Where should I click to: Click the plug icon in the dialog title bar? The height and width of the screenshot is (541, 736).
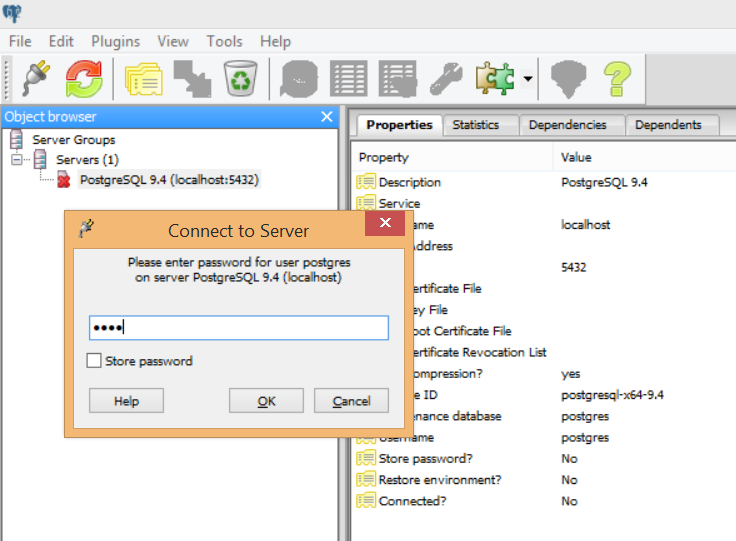coord(86,229)
